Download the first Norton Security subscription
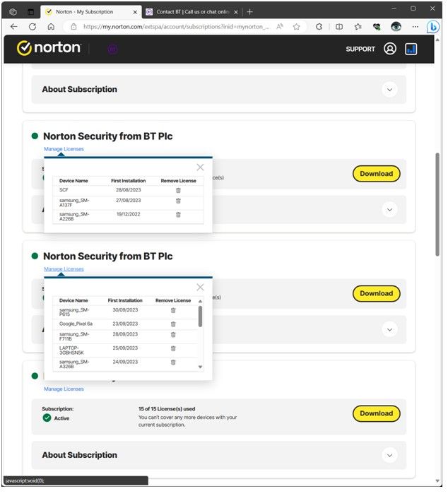Screen dimensions: 448x496 [x=376, y=174]
